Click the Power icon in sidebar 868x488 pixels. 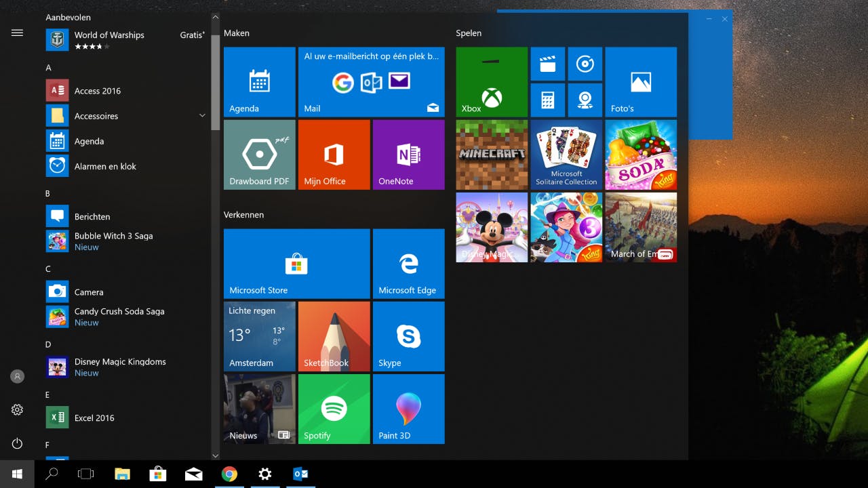coord(18,443)
